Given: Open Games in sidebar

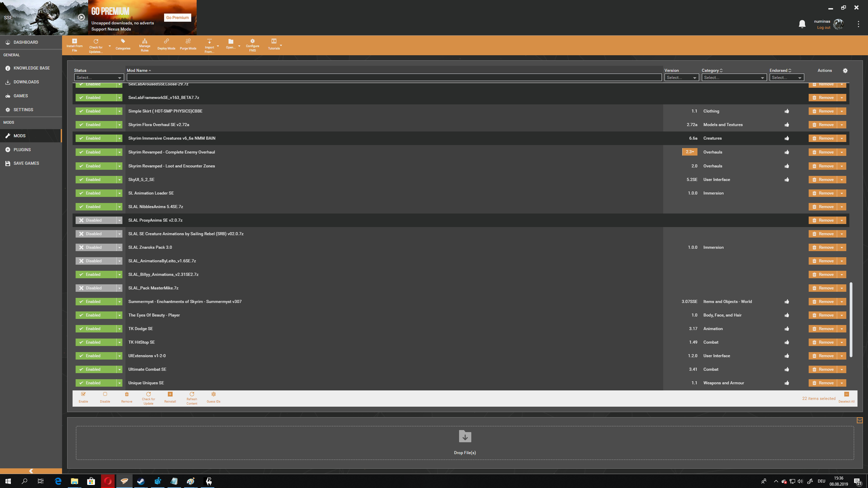Looking at the screenshot, I should [x=31, y=96].
